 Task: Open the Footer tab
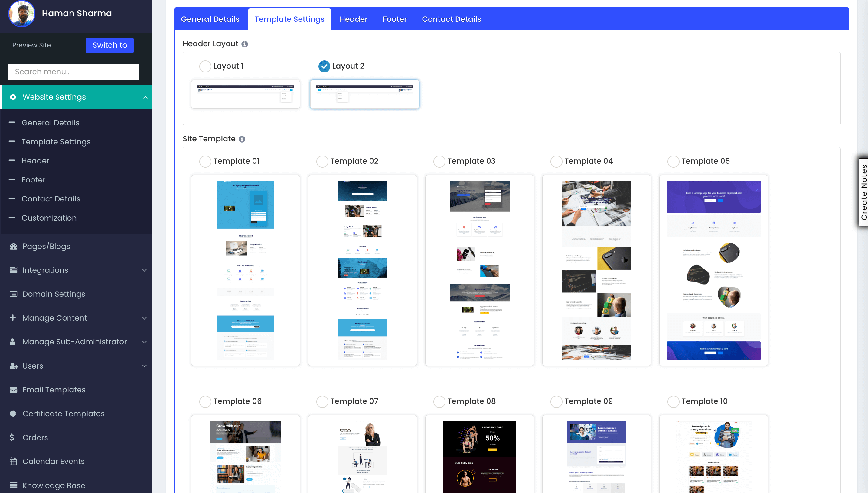(394, 19)
